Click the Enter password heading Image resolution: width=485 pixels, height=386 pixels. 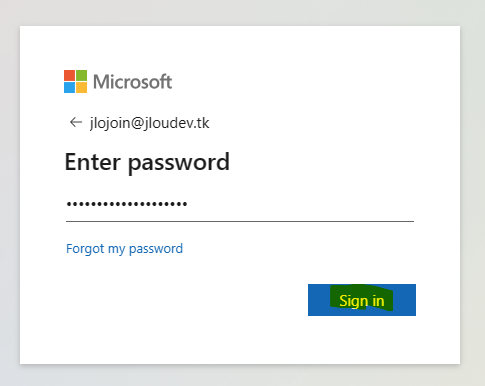click(x=147, y=162)
